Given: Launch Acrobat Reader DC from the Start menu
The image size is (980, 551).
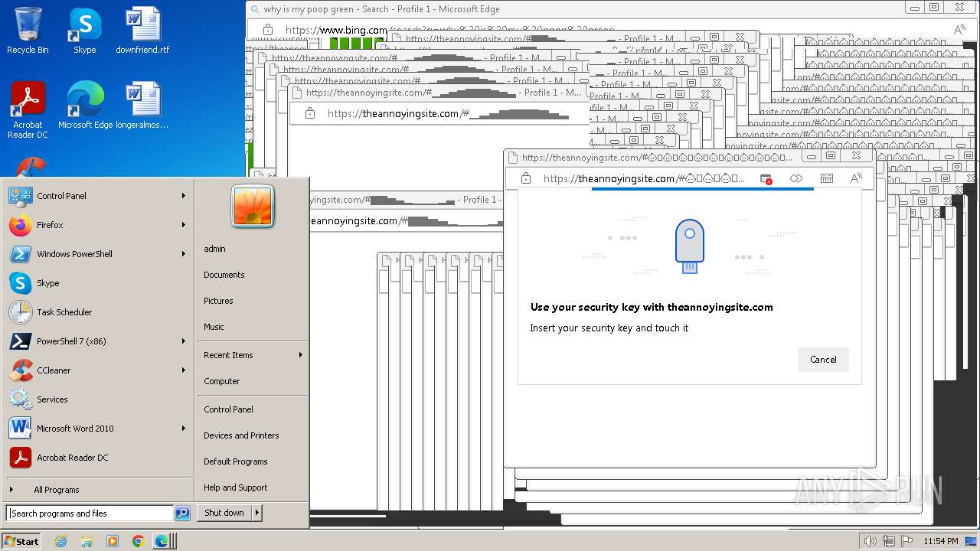Looking at the screenshot, I should click(97, 458).
